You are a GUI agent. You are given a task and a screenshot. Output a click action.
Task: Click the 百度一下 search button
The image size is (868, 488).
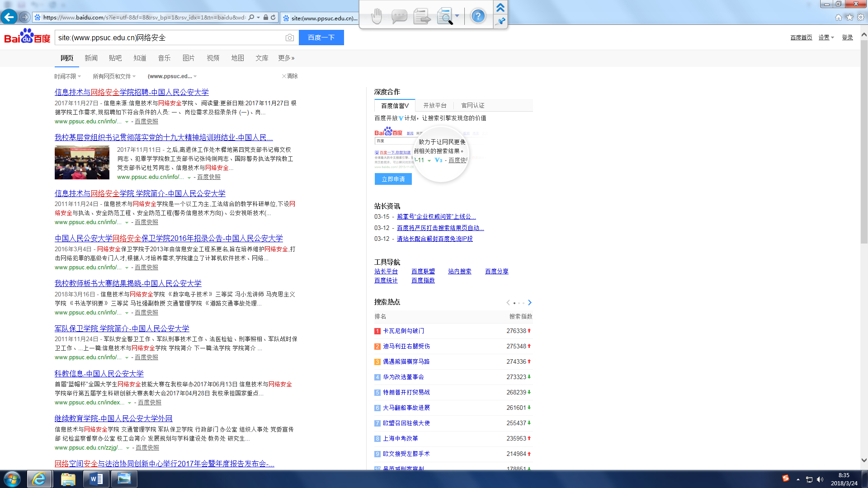(x=321, y=38)
